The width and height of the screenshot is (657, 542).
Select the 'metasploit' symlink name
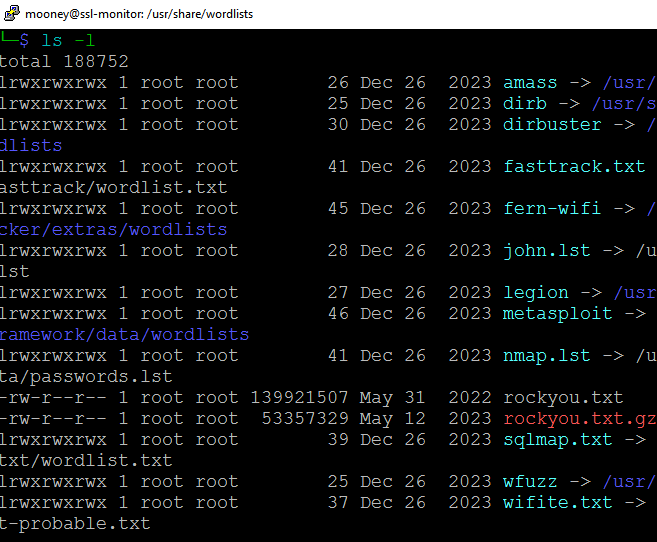click(557, 313)
